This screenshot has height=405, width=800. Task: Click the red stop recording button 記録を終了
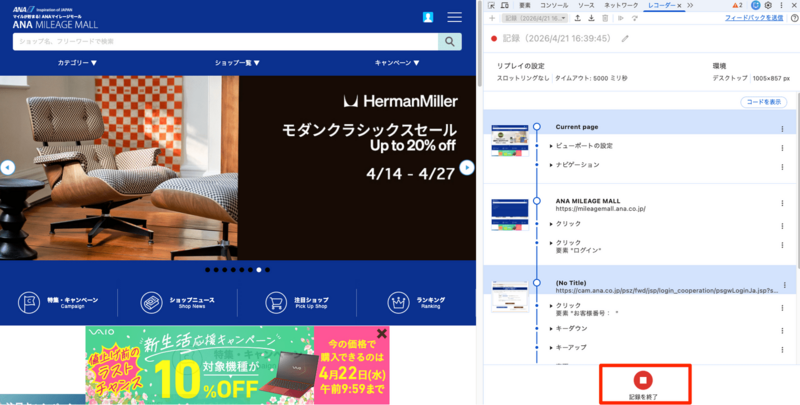(x=643, y=380)
